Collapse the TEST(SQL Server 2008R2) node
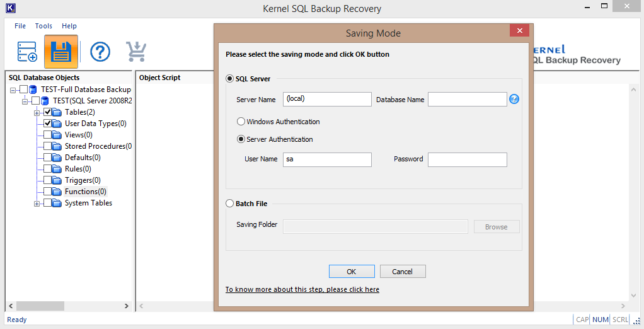This screenshot has width=644, height=329. 25,101
